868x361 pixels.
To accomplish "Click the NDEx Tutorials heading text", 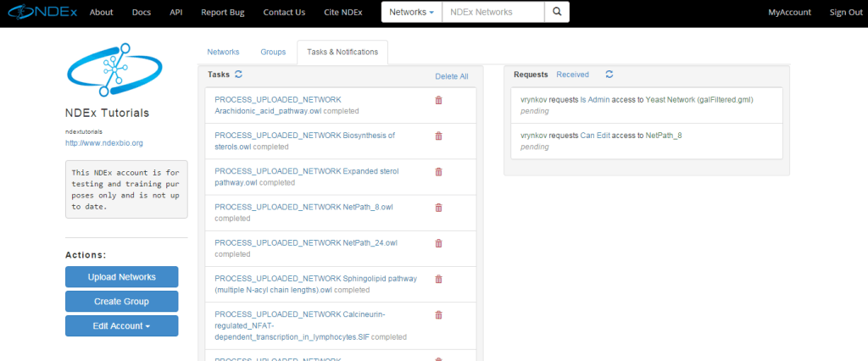I will click(108, 113).
